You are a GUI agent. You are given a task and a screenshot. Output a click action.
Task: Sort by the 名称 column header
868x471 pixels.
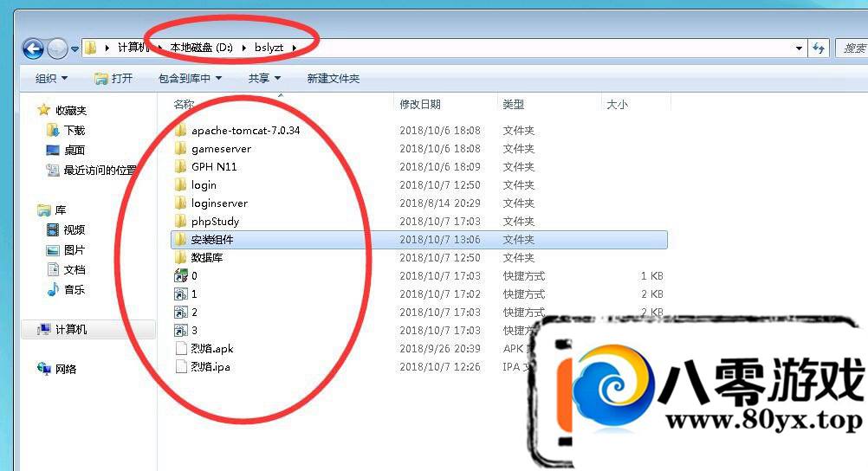click(x=184, y=104)
